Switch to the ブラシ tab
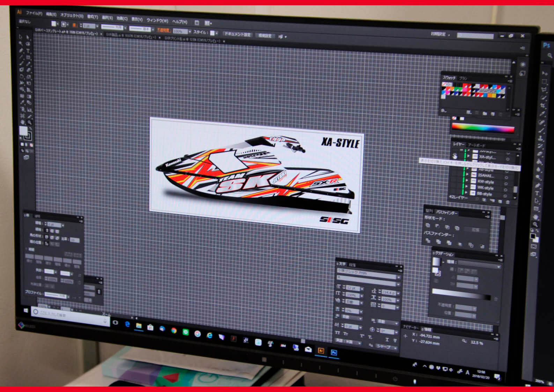The image size is (554, 392). click(463, 78)
